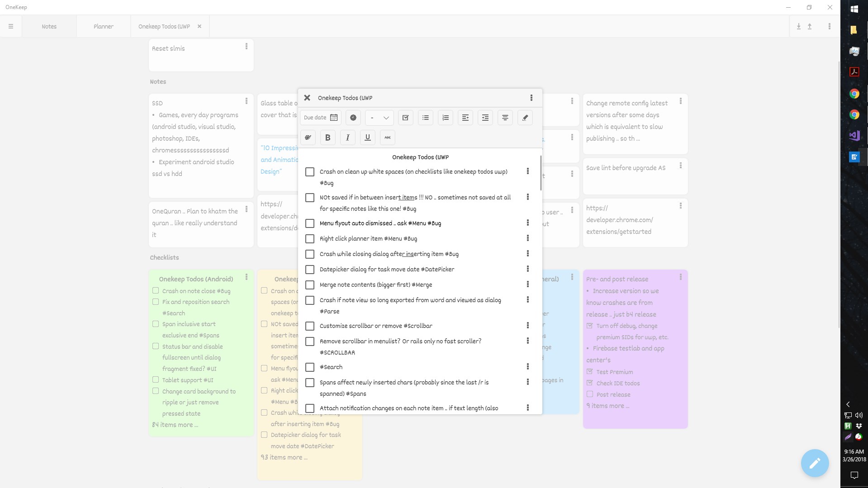Check the 'NOt saved if in between' item
Image resolution: width=868 pixels, height=488 pixels.
point(310,198)
